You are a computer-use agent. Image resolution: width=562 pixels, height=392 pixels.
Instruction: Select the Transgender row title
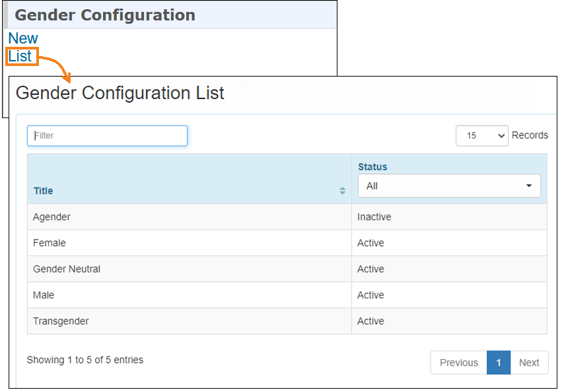[x=61, y=321]
